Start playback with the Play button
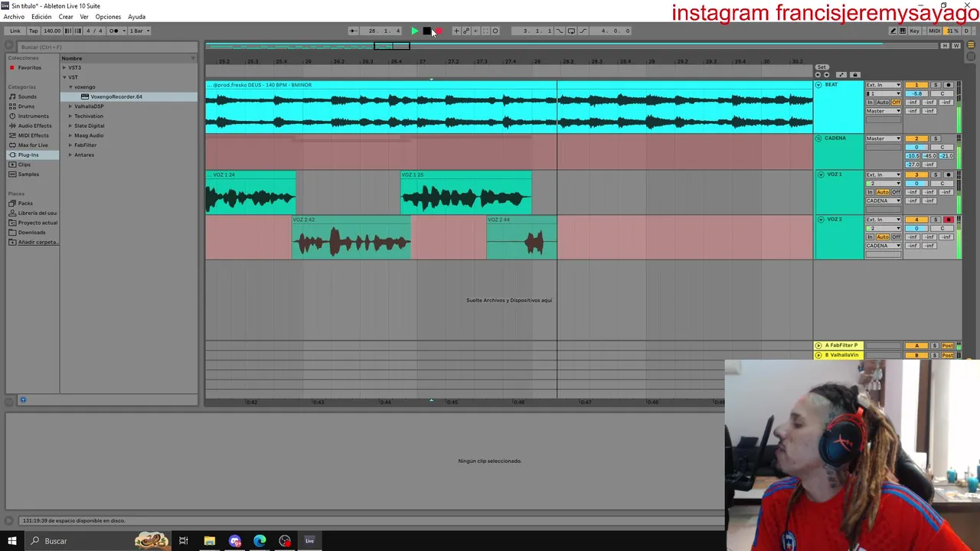 click(x=414, y=31)
